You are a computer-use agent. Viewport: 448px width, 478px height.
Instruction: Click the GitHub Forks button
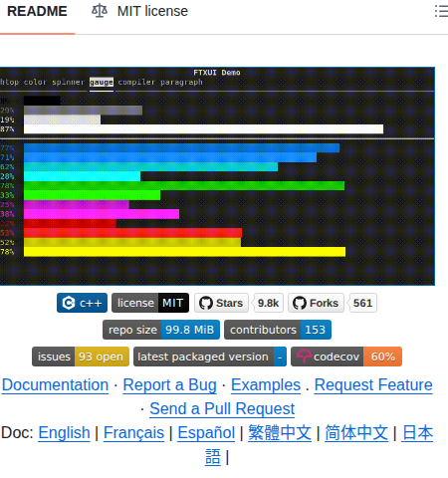point(316,303)
